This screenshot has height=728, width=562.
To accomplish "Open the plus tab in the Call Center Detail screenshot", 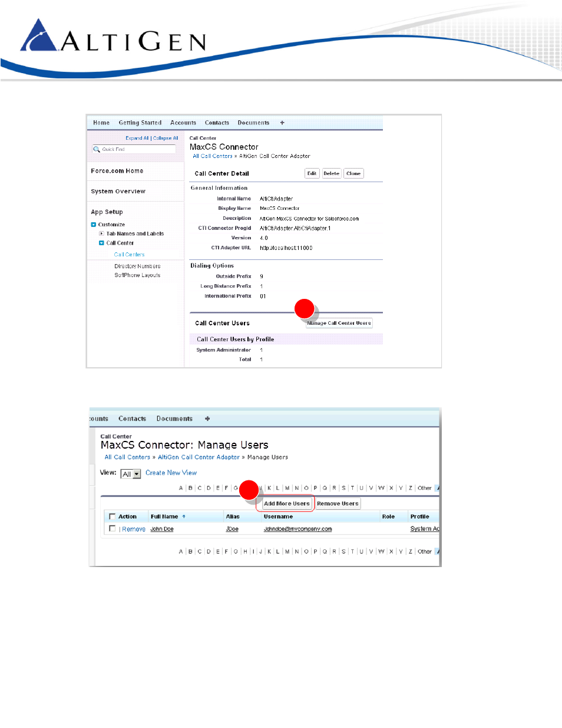I will point(282,123).
